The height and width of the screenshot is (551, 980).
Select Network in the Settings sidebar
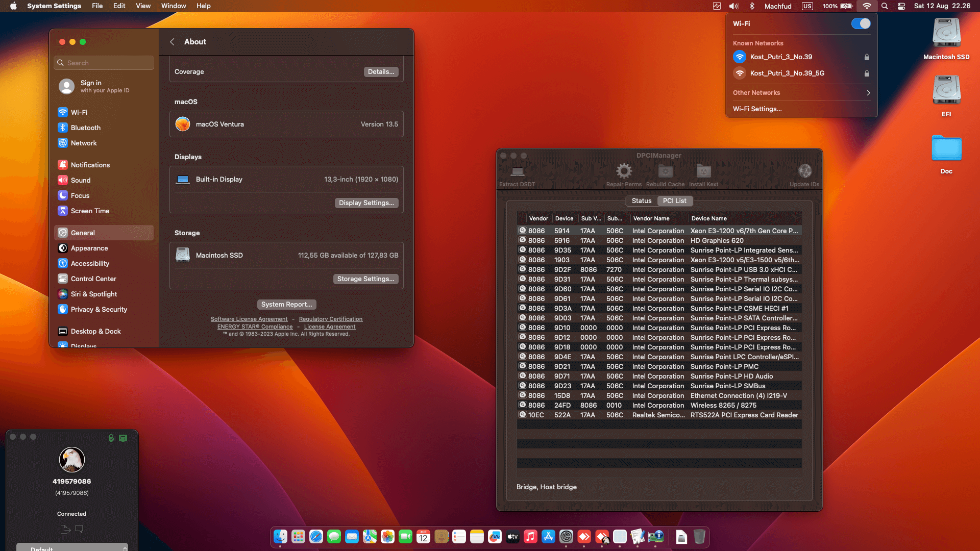(x=104, y=143)
